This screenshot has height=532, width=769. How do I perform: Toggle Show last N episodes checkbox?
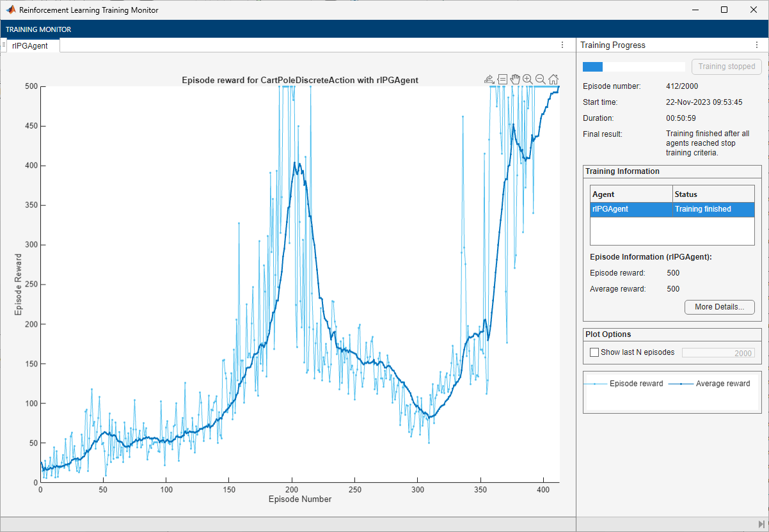point(594,352)
